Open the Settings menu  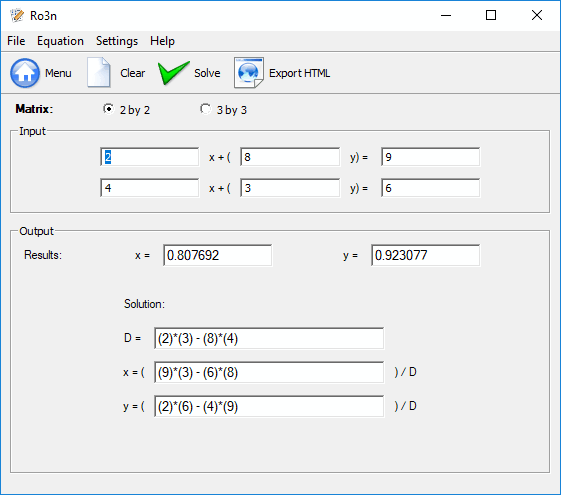click(x=117, y=41)
